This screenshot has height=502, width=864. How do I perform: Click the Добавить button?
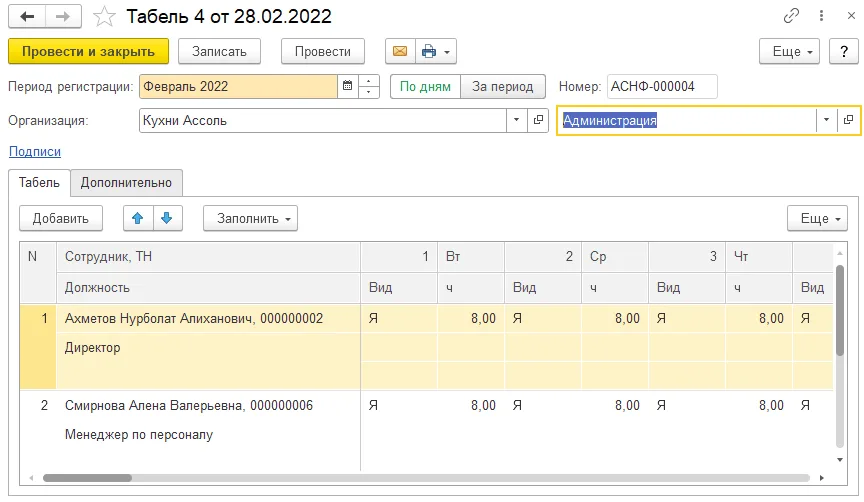coord(61,218)
